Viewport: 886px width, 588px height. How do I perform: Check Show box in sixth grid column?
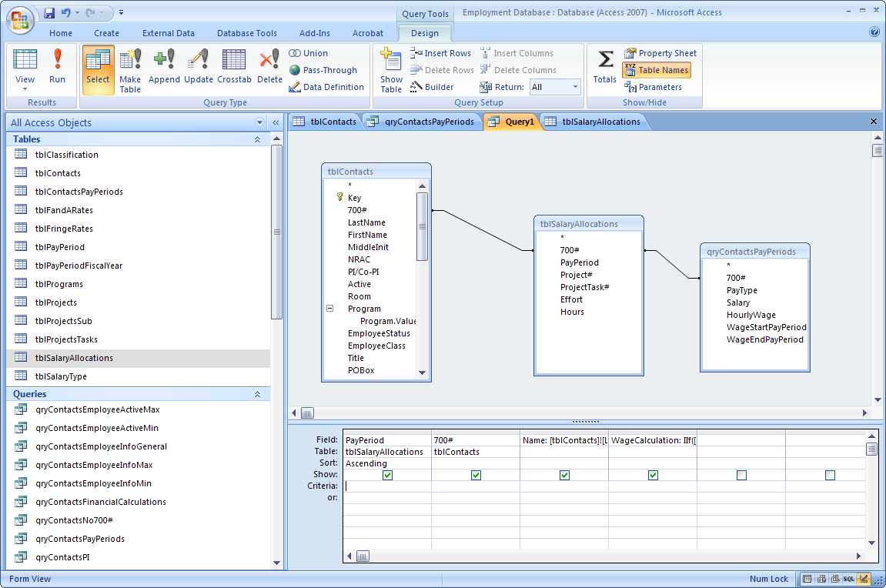pyautogui.click(x=830, y=475)
